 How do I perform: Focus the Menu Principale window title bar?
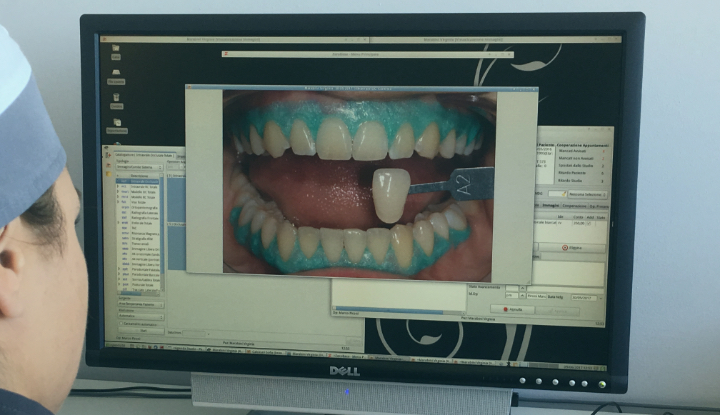367,54
